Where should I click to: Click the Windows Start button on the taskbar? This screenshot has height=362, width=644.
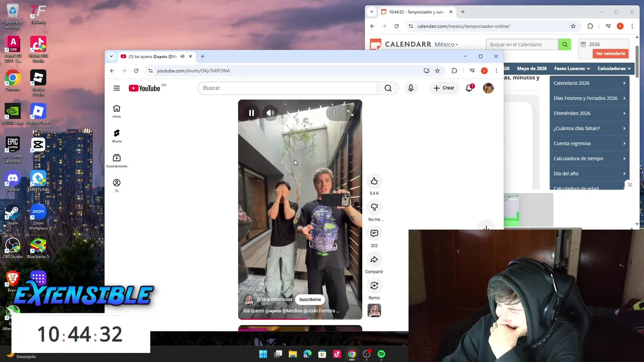pos(263,354)
